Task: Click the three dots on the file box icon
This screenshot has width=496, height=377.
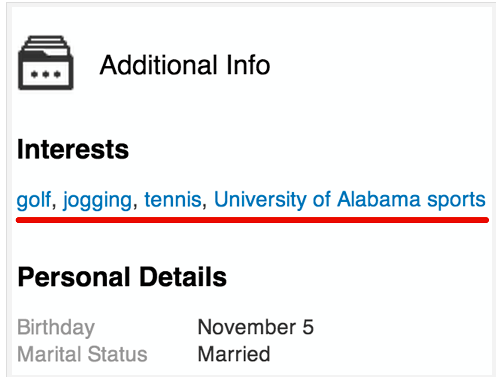Action: coord(46,74)
